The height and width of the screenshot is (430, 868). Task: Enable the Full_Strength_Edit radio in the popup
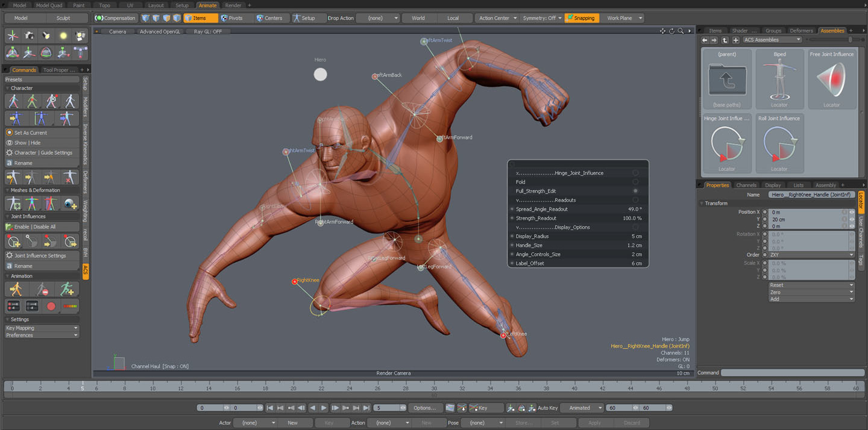(635, 191)
